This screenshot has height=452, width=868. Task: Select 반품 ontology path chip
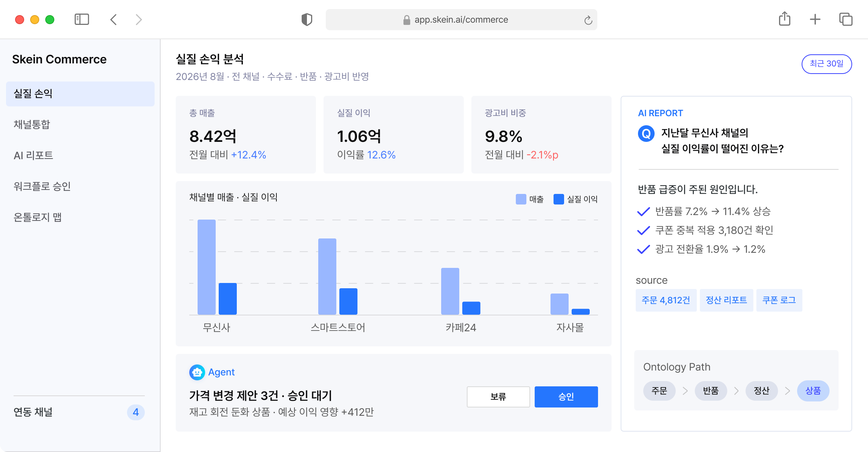pyautogui.click(x=711, y=391)
